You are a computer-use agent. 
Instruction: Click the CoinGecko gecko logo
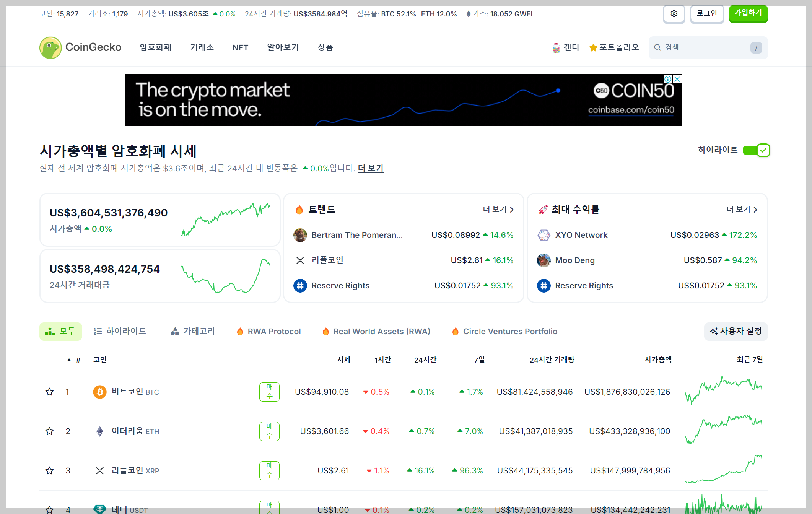(x=50, y=47)
